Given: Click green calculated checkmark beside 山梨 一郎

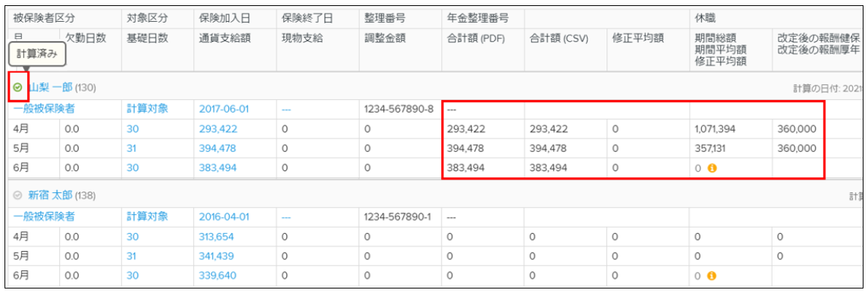Looking at the screenshot, I should (x=18, y=87).
